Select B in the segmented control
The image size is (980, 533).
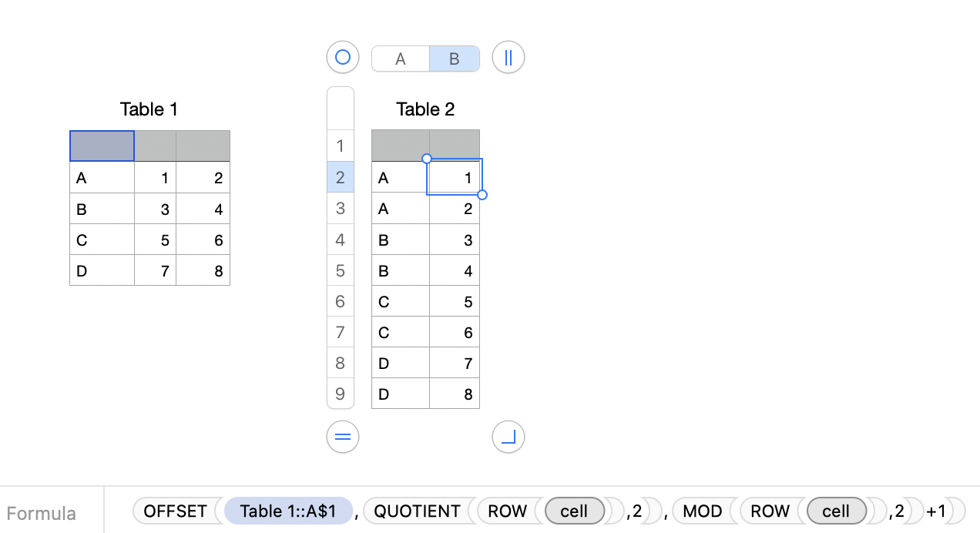coord(454,57)
